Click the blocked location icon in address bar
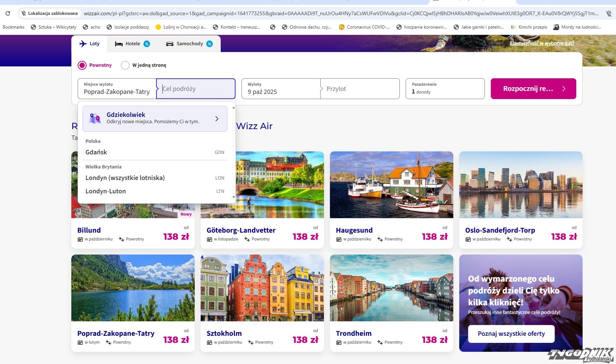 (x=24, y=13)
